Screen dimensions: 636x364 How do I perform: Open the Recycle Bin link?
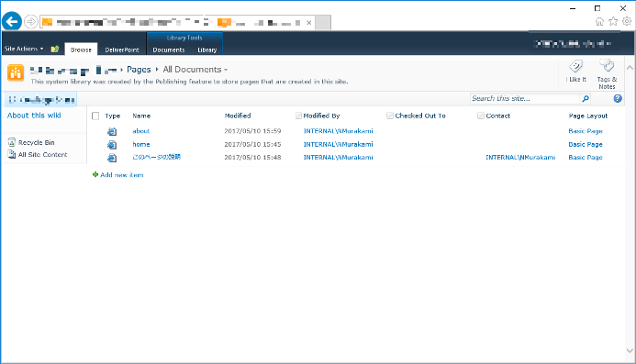(x=37, y=143)
